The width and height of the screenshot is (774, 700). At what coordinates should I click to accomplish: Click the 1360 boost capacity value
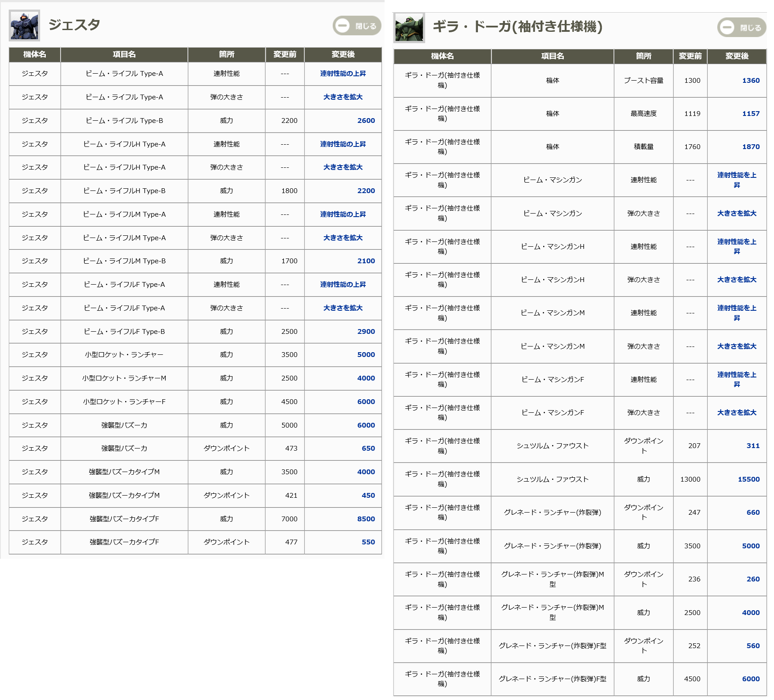tap(750, 81)
